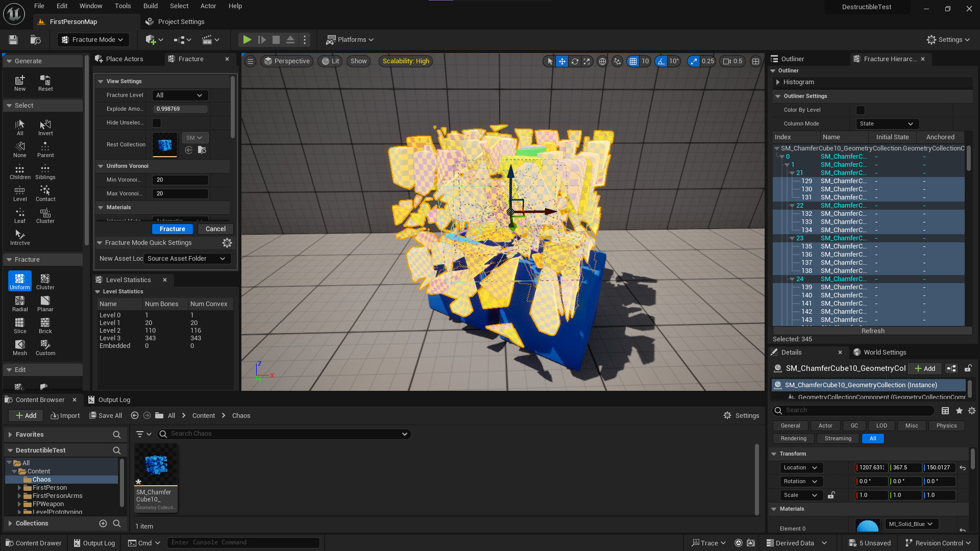This screenshot has height=551, width=980.
Task: Select the Brick fracture tool
Action: point(45,325)
